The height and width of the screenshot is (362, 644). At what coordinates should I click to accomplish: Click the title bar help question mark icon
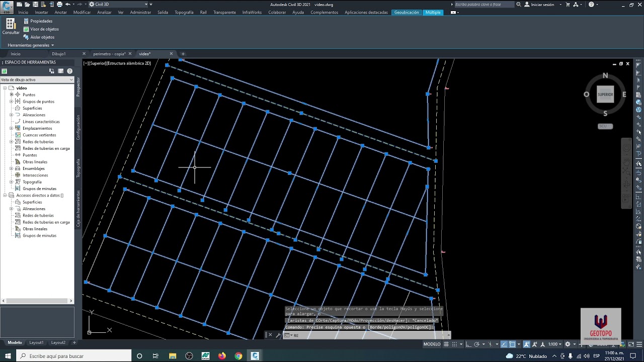591,5
